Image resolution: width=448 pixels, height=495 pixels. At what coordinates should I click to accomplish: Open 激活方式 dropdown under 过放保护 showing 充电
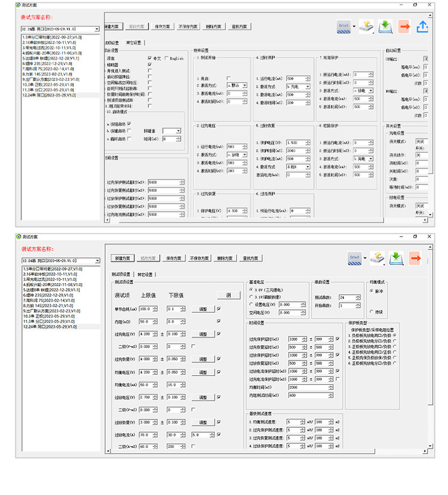[308, 86]
